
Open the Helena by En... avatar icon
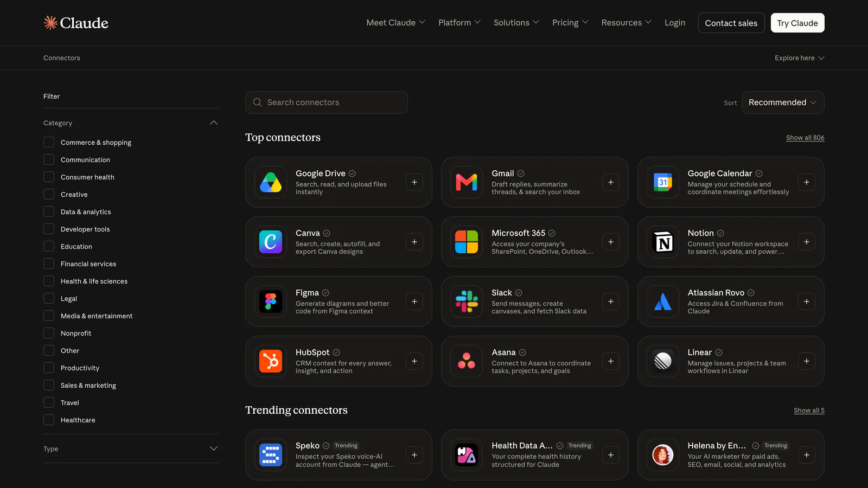[x=663, y=455]
